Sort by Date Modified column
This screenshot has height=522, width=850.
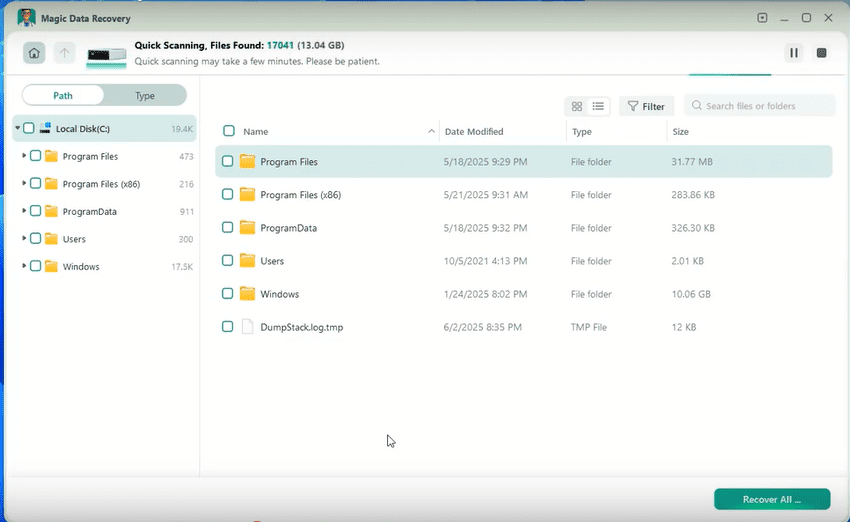click(474, 132)
